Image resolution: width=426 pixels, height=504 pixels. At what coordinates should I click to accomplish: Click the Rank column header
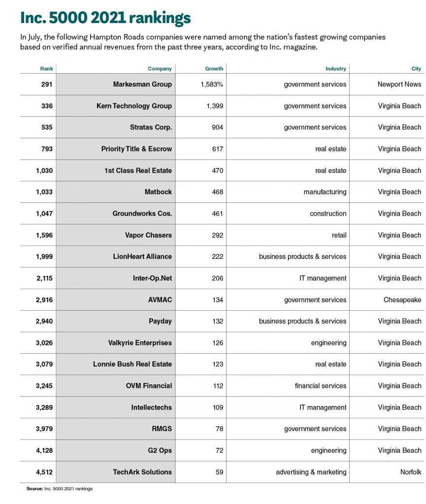pos(46,68)
